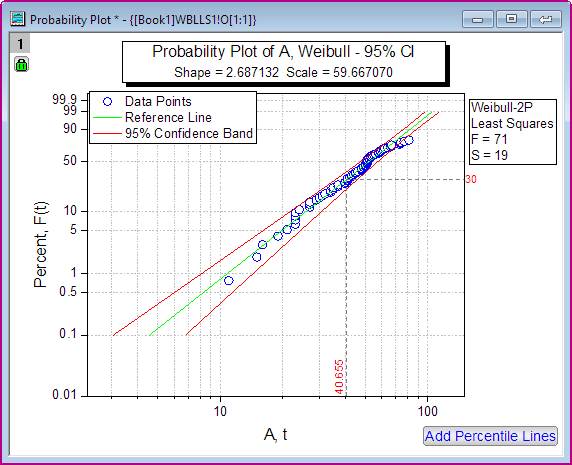Click the green lock icon

pyautogui.click(x=21, y=65)
